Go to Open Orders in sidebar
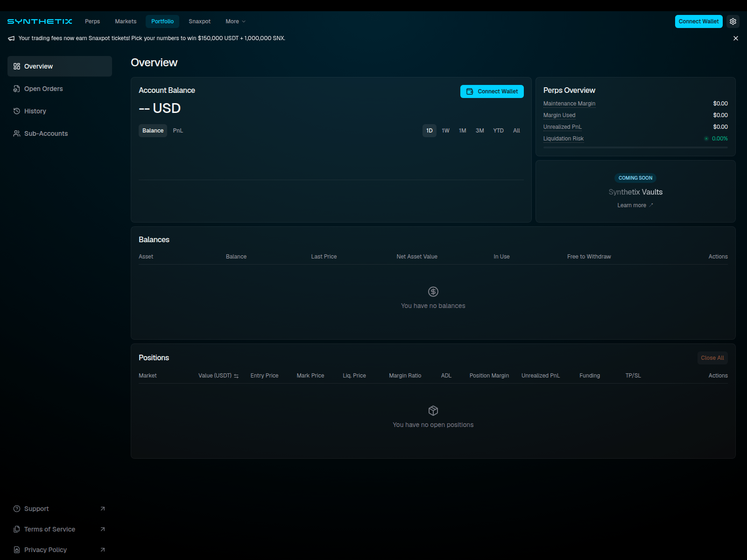 click(60, 89)
